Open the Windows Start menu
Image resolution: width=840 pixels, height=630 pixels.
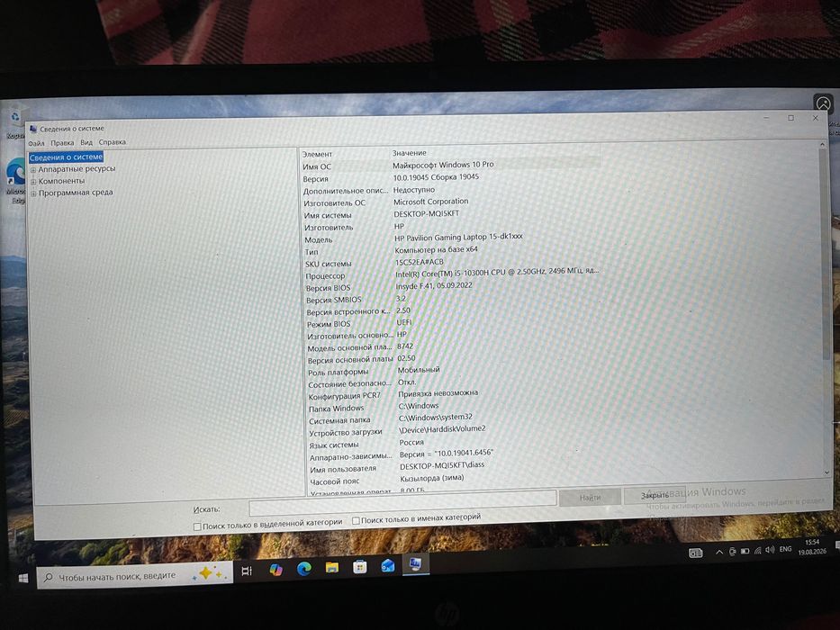click(23, 579)
